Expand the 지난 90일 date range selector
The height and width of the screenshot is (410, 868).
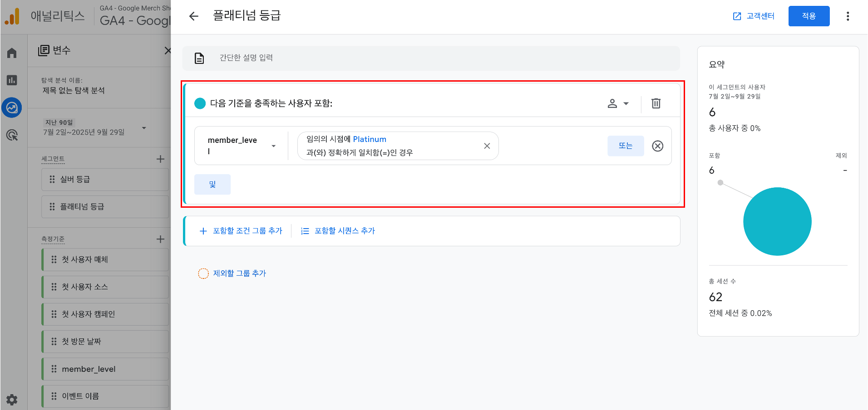pyautogui.click(x=144, y=128)
